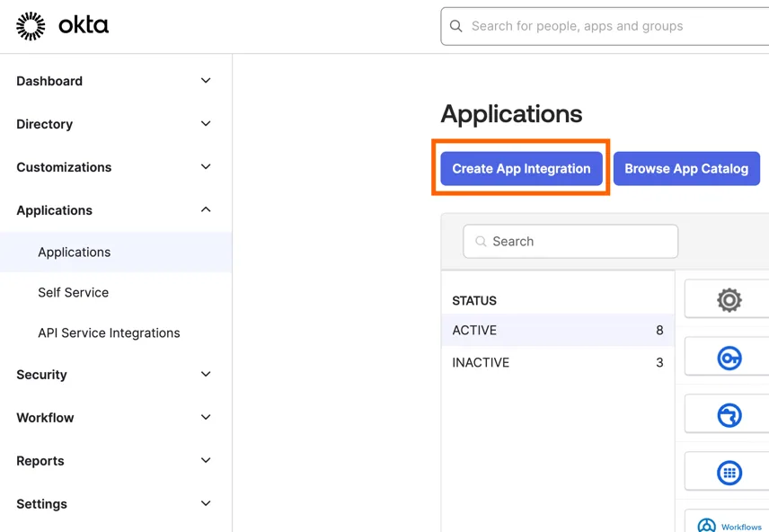The height and width of the screenshot is (532, 769).
Task: Click the Applications parent menu label
Action: pyautogui.click(x=55, y=210)
